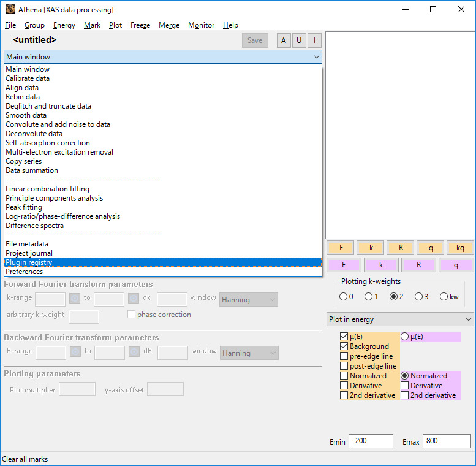The height and width of the screenshot is (466, 476).
Task: Open the Group menu
Action: [34, 25]
